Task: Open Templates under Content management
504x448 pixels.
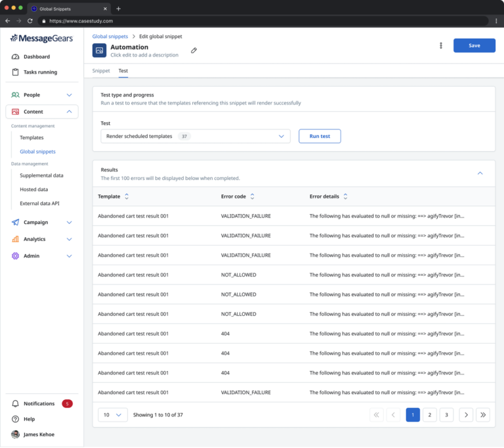Action: pos(31,138)
